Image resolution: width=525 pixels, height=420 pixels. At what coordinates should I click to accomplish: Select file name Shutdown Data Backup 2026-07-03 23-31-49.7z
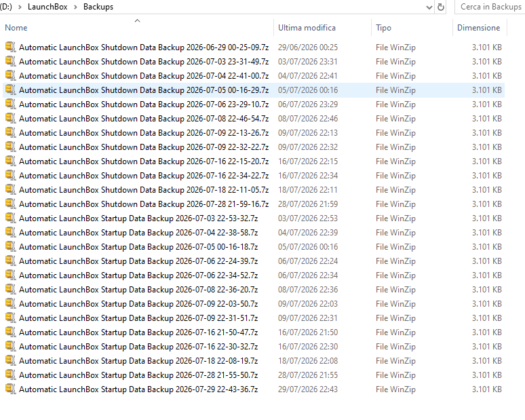point(144,62)
